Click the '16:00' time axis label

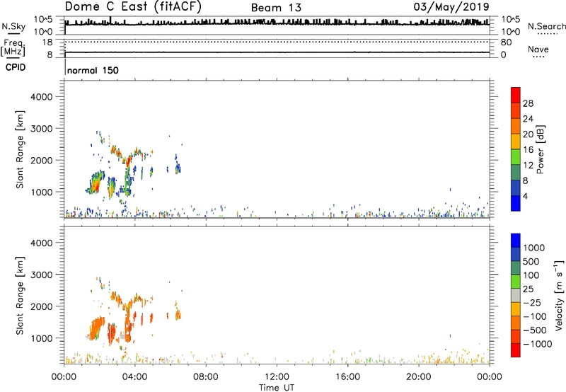[x=347, y=377]
